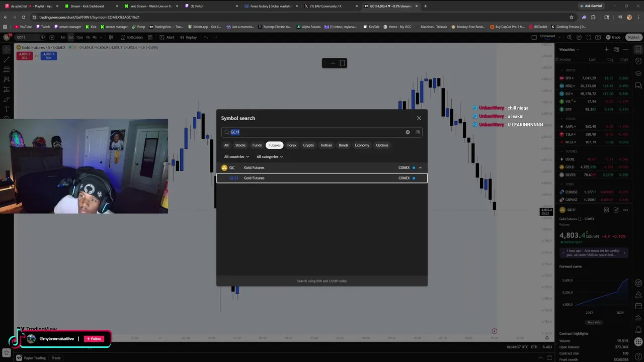Collapse the GC Gold Futures contracts list

click(x=420, y=168)
